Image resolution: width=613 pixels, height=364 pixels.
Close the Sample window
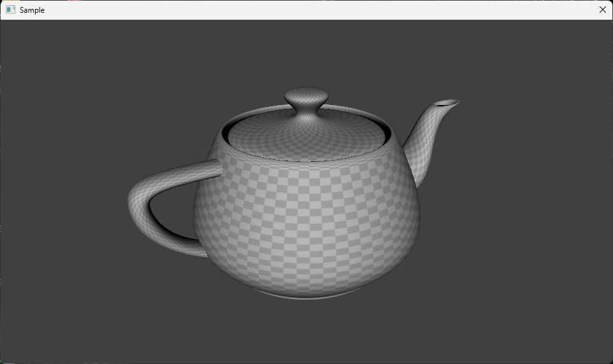[x=602, y=10]
